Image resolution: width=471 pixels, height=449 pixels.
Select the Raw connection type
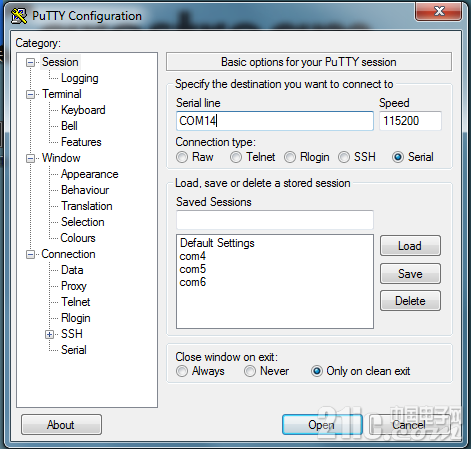[x=182, y=157]
